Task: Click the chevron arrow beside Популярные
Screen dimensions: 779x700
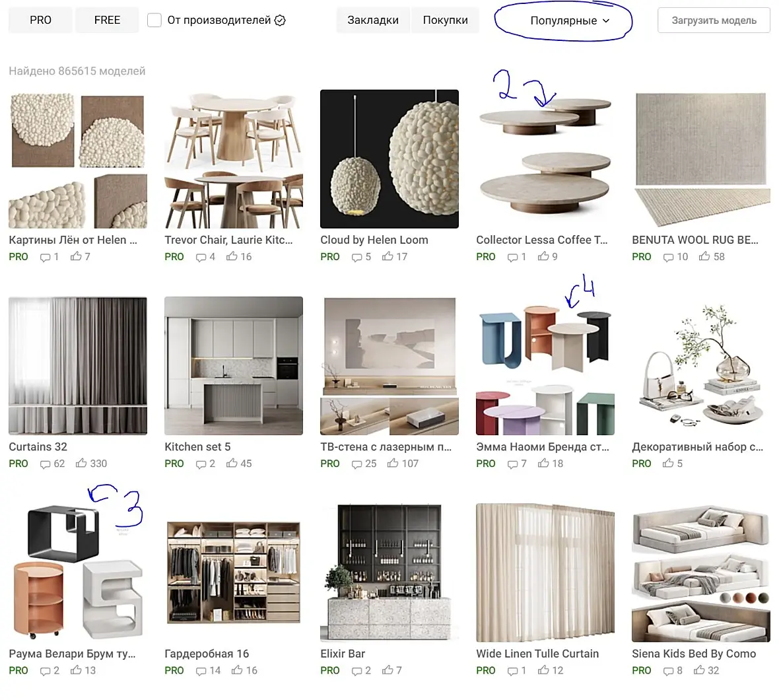Action: click(x=606, y=21)
